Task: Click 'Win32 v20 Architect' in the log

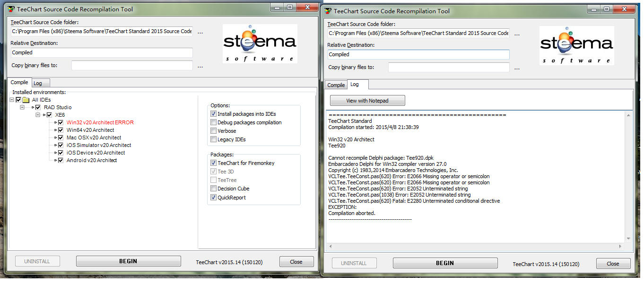Action: 351,139
